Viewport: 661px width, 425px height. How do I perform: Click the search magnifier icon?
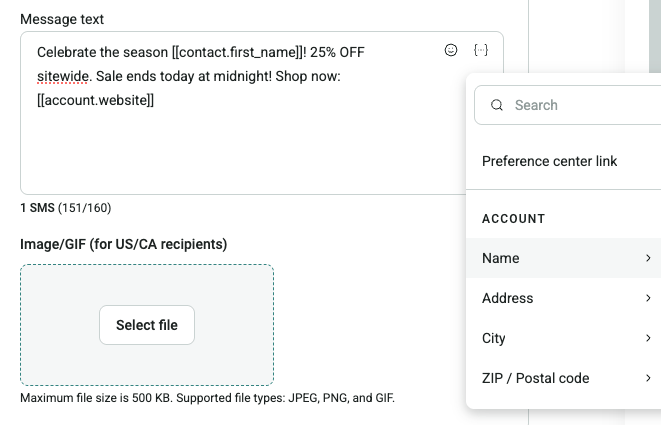(x=497, y=105)
